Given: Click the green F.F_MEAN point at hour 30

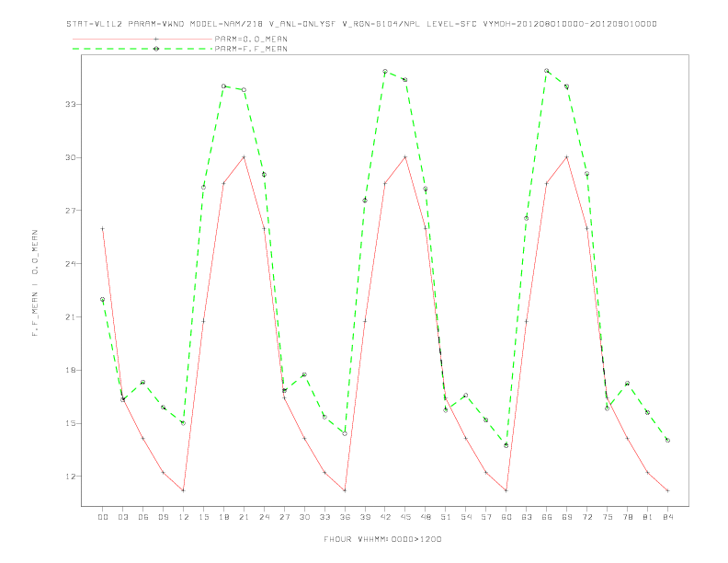Looking at the screenshot, I should [304, 374].
